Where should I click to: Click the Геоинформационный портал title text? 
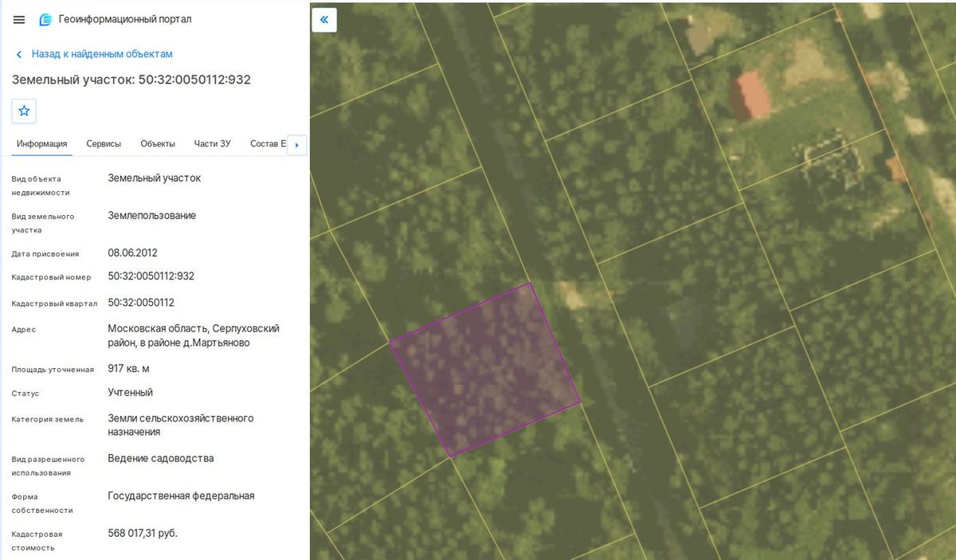(125, 19)
